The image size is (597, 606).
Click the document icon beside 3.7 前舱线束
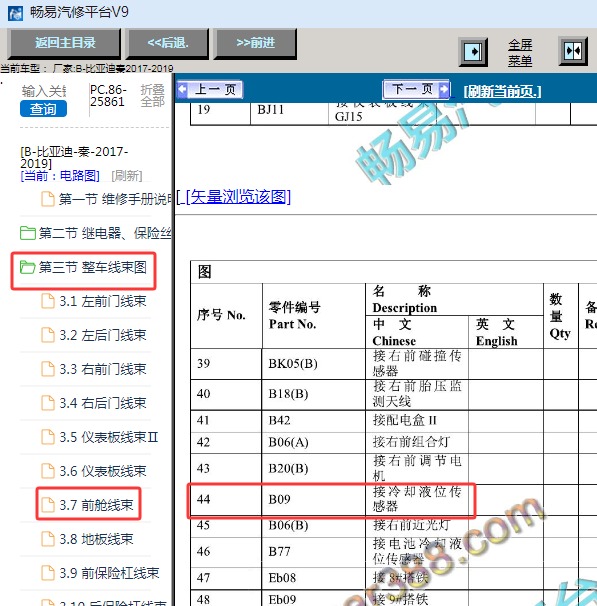click(x=48, y=505)
